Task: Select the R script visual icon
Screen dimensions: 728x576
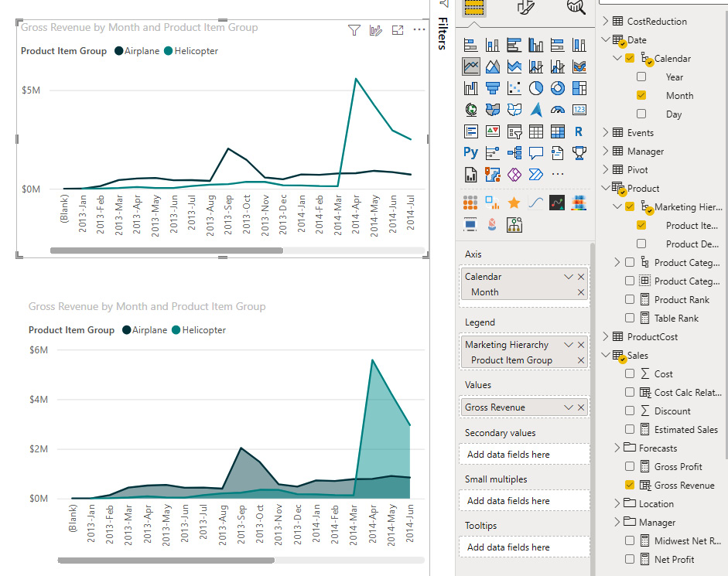Action: (x=579, y=131)
